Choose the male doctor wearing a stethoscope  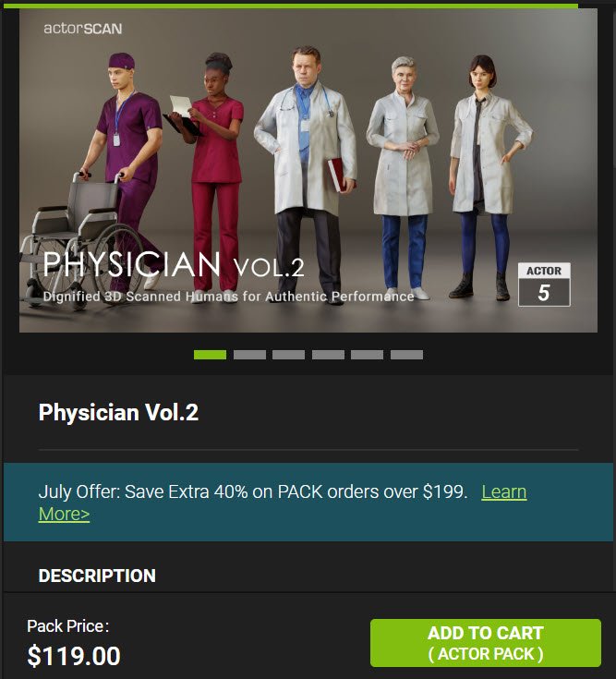[308, 174]
